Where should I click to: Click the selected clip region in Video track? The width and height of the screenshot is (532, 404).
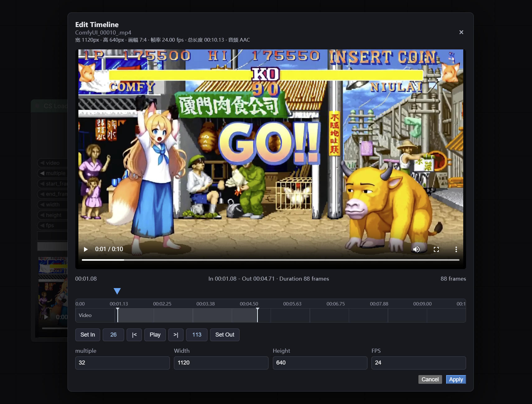click(x=187, y=315)
